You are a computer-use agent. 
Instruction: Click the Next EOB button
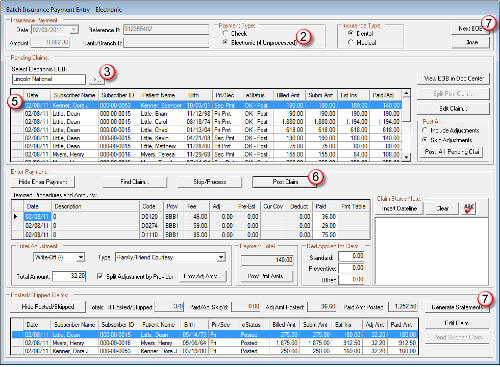pos(470,29)
